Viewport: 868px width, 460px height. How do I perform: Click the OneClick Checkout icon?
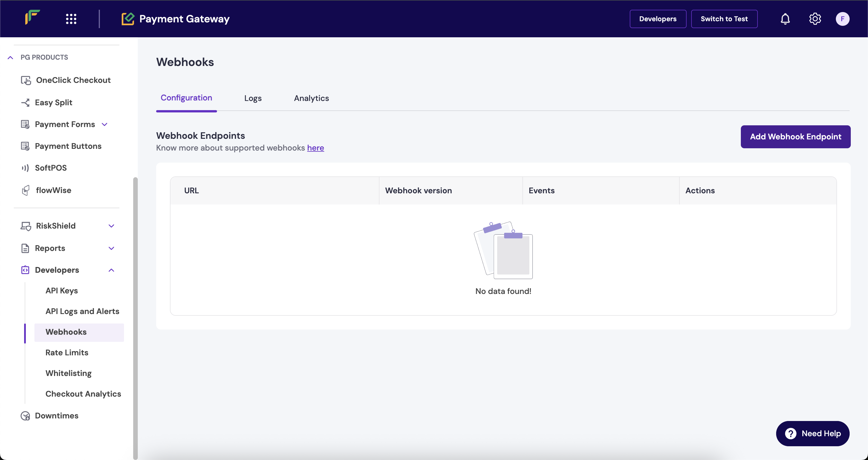(x=26, y=81)
